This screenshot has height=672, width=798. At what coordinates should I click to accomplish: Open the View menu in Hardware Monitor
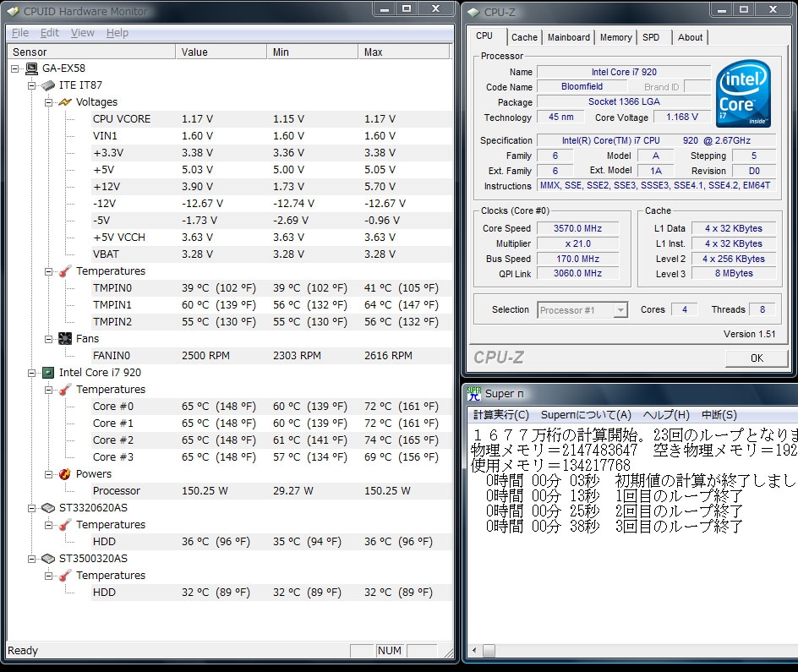click(x=83, y=33)
